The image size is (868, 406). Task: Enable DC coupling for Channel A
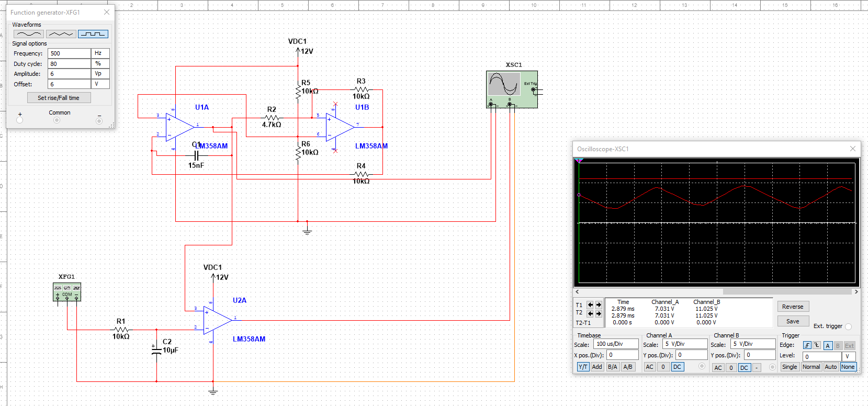point(677,367)
